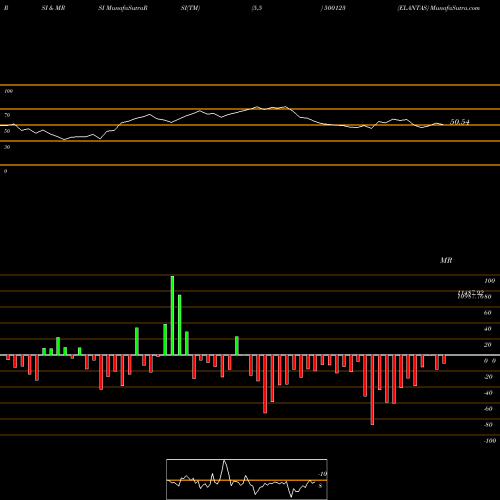Click the MR axis label -100
The height and width of the screenshot is (500, 500).
tap(490, 441)
